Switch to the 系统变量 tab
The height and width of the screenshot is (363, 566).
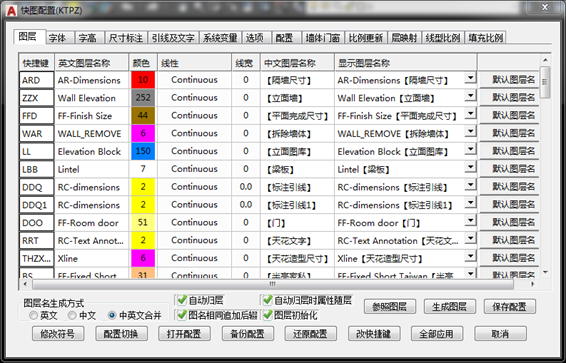click(220, 38)
